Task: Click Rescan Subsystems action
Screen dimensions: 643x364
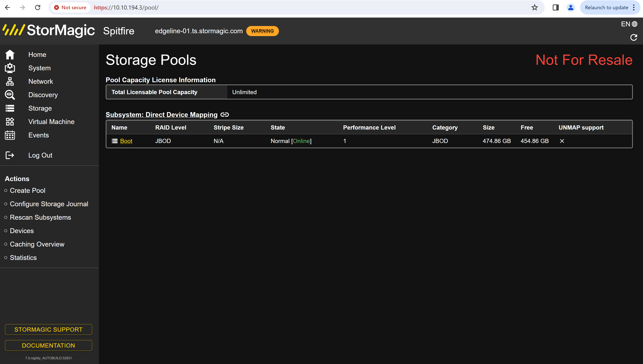Action: tap(40, 217)
